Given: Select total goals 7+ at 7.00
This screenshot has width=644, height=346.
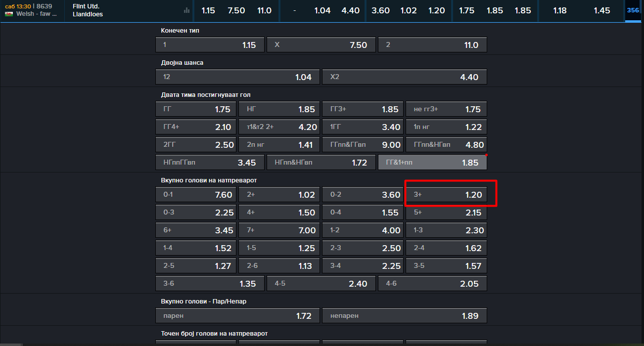Looking at the screenshot, I should pyautogui.click(x=279, y=230).
